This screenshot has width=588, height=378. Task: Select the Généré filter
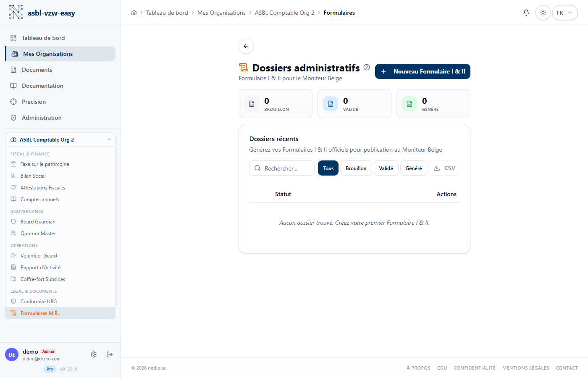coord(414,168)
